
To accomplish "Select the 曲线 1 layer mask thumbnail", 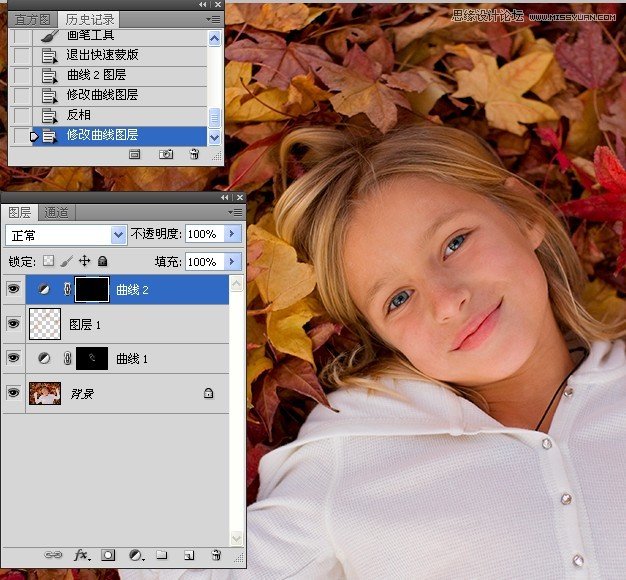I will pyautogui.click(x=92, y=358).
